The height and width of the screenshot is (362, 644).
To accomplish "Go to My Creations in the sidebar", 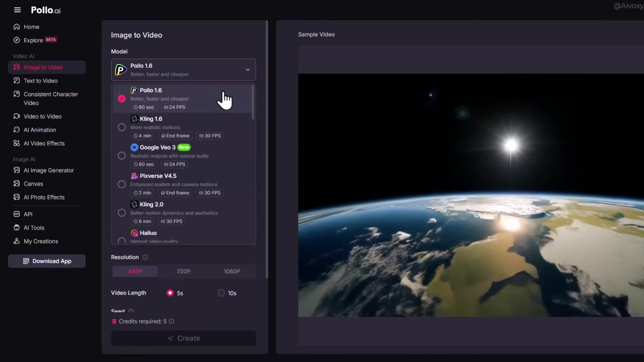I will pyautogui.click(x=41, y=241).
